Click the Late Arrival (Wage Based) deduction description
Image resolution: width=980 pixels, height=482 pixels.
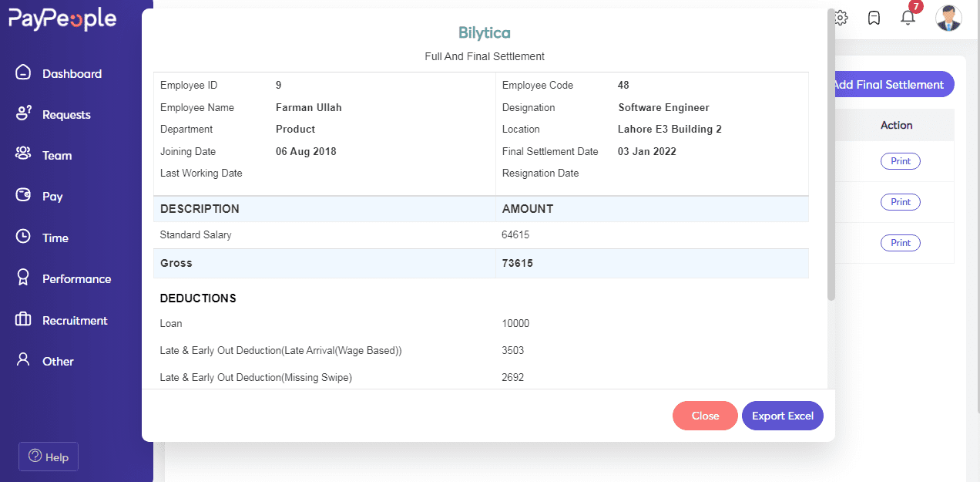(x=280, y=350)
